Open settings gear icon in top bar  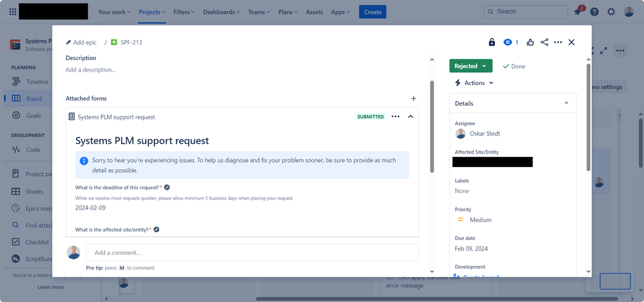coord(611,12)
